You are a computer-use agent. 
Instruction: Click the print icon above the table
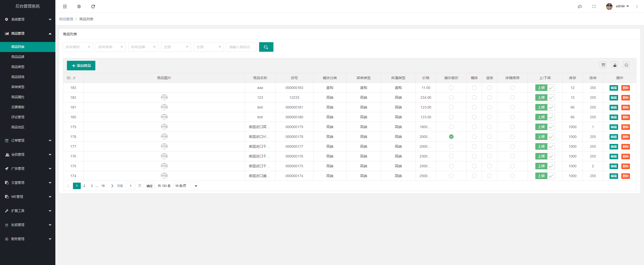[x=626, y=65]
